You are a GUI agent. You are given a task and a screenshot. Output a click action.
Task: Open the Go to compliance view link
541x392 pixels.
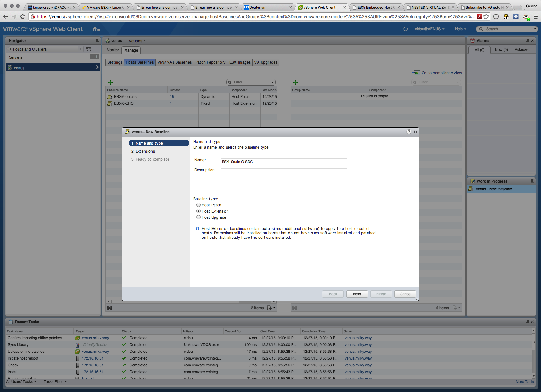point(441,73)
